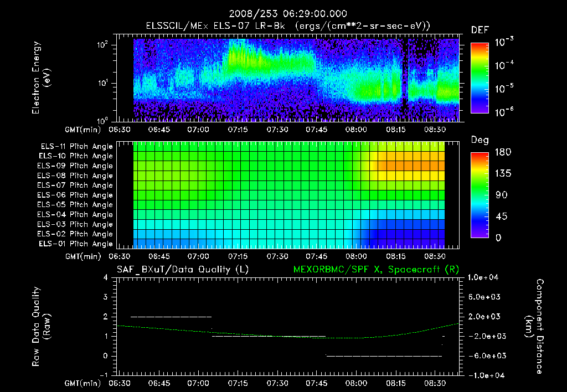The height and width of the screenshot is (392, 567).
Task: Select the ELS-07 Pitch Angle row label
Action: tap(75, 185)
